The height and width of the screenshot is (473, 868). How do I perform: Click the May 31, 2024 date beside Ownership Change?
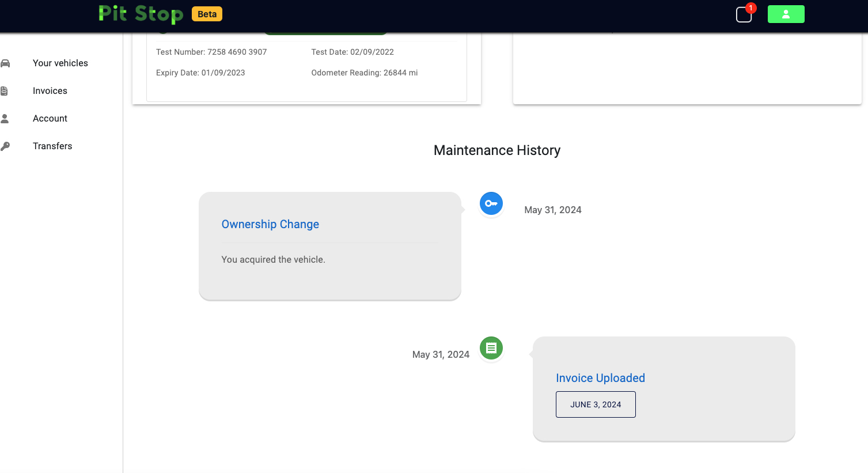553,210
